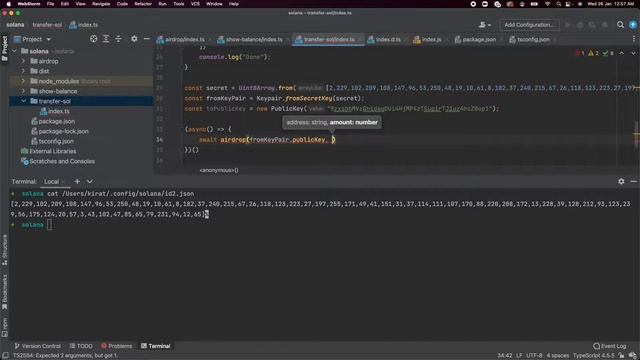This screenshot has height=360, width=640.
Task: Click transfer-sol breadcrumb in navigation bar
Action: click(47, 25)
